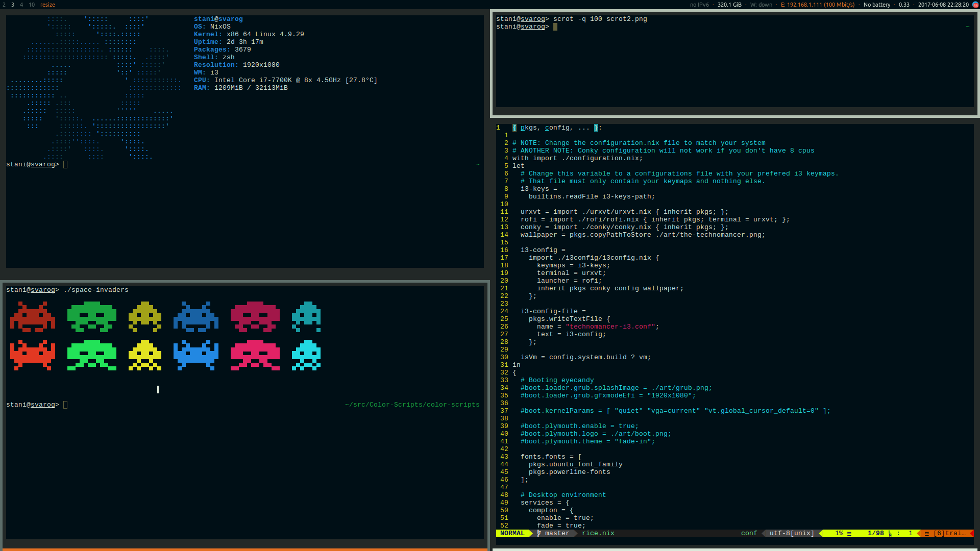Viewport: 980px width, 551px height.
Task: Focus the scrot terminal prompt cursor
Action: (x=555, y=27)
